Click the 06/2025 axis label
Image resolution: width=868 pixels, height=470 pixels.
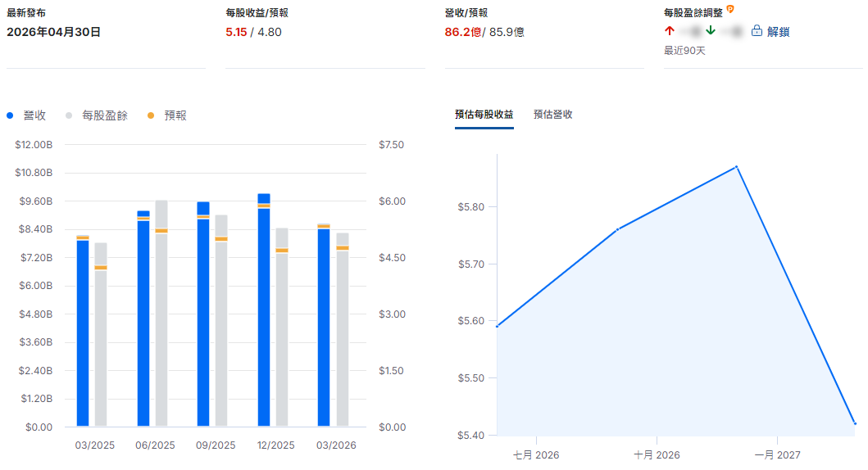[x=155, y=445]
